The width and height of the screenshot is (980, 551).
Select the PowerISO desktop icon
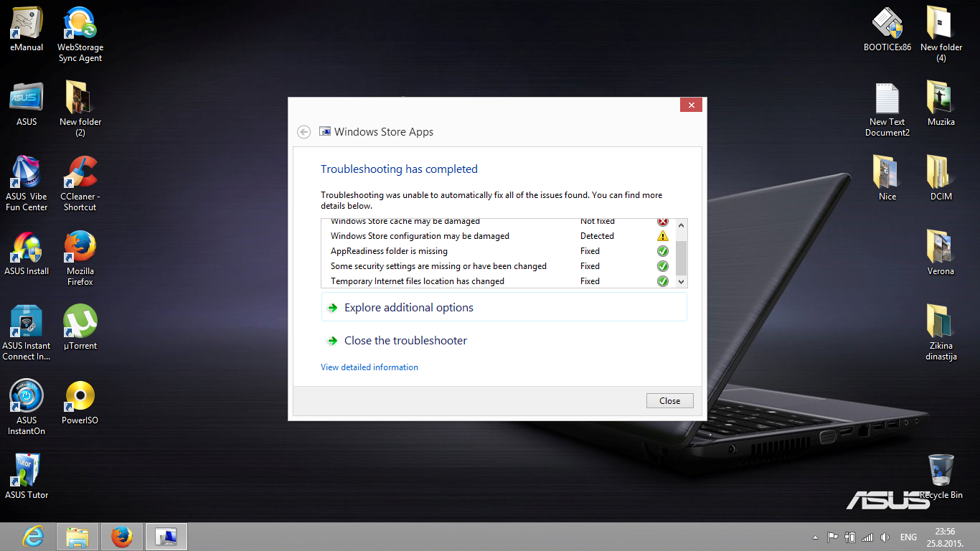[80, 402]
